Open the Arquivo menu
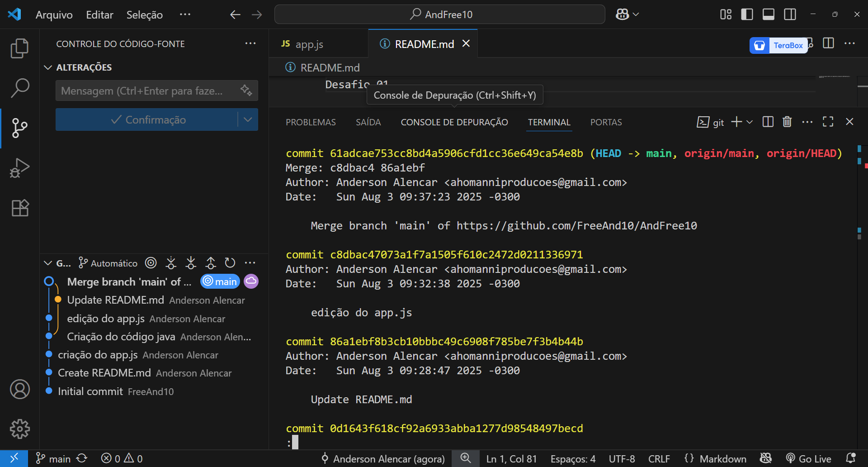 pyautogui.click(x=54, y=14)
